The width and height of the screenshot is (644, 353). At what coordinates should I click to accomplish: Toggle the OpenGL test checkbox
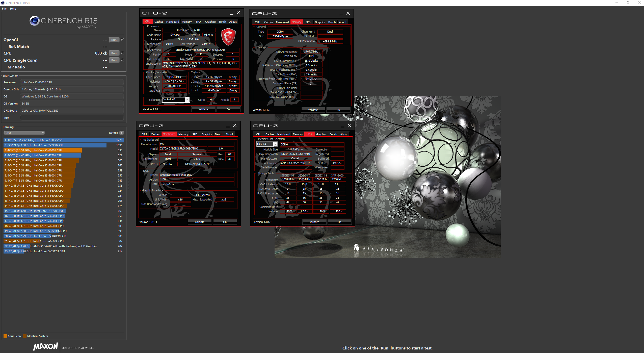tap(122, 40)
